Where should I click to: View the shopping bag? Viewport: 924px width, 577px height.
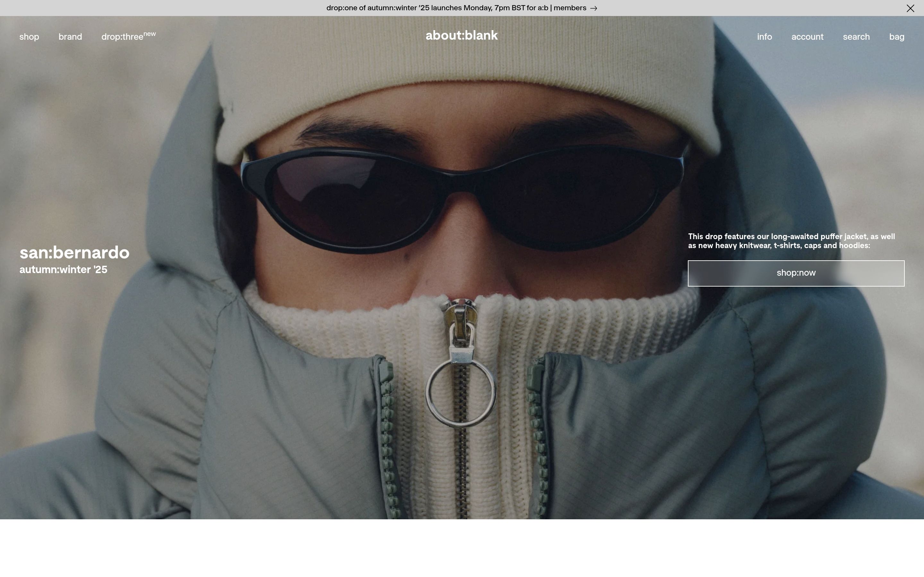point(896,37)
